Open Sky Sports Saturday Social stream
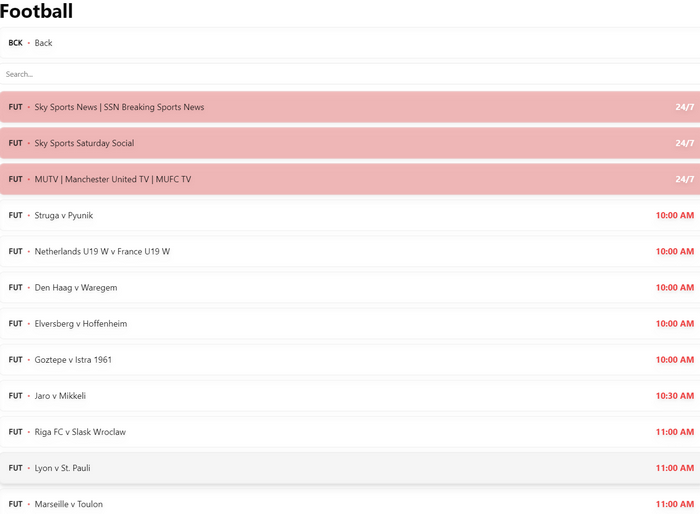Image resolution: width=700 pixels, height=514 pixels. 350,143
